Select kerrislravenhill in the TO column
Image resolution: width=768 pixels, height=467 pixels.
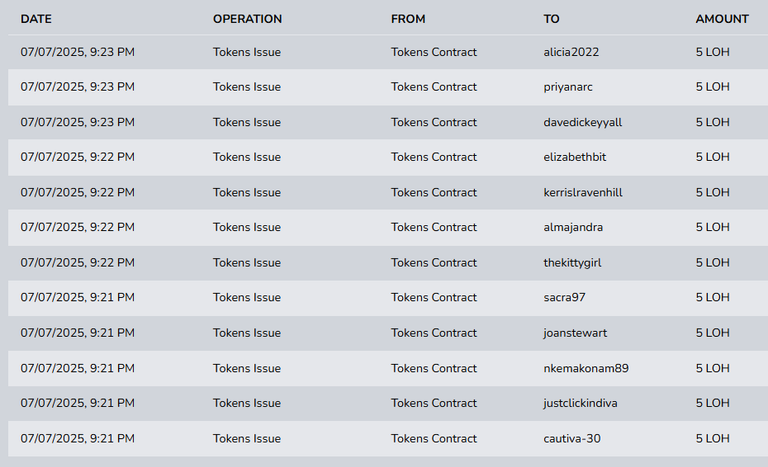tap(583, 193)
